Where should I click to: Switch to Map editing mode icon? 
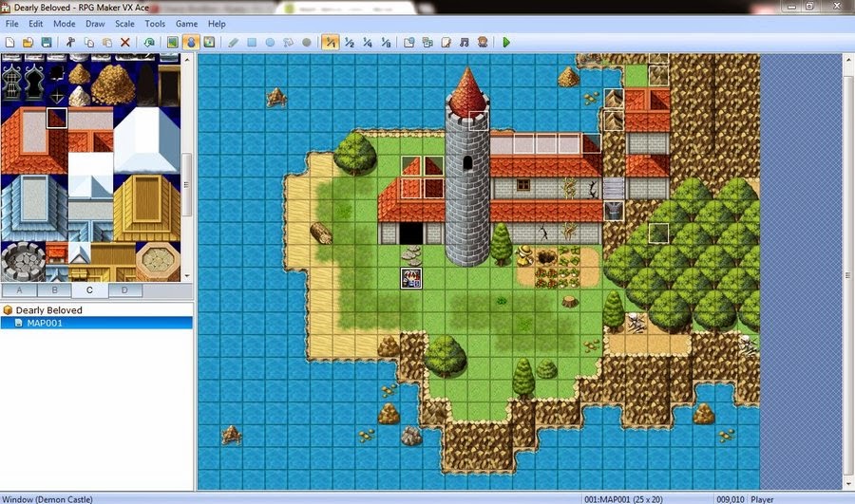tap(172, 42)
